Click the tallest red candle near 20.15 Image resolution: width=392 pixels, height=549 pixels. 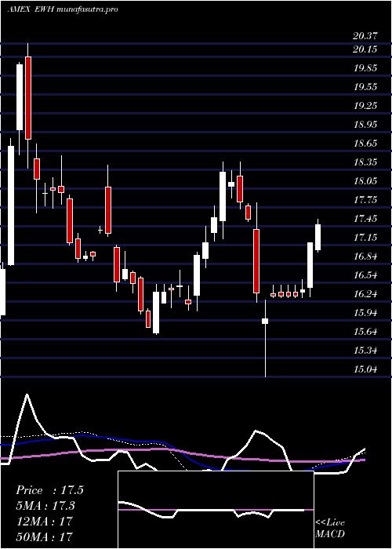point(28,98)
